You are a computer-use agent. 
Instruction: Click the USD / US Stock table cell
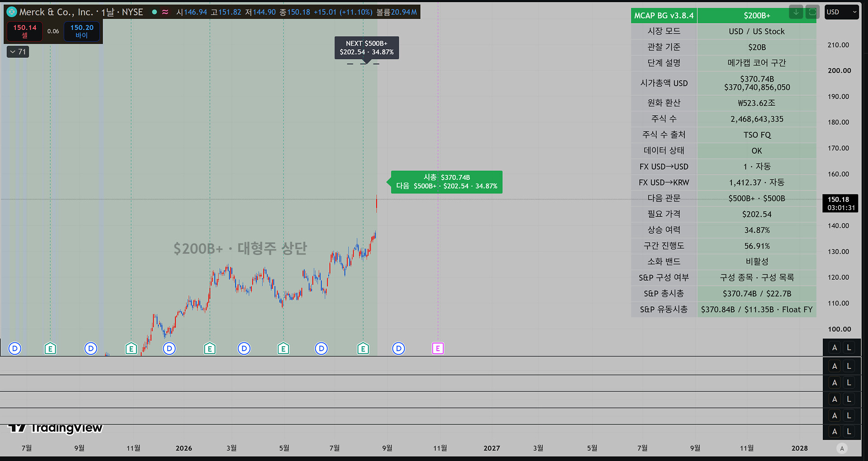pyautogui.click(x=757, y=31)
